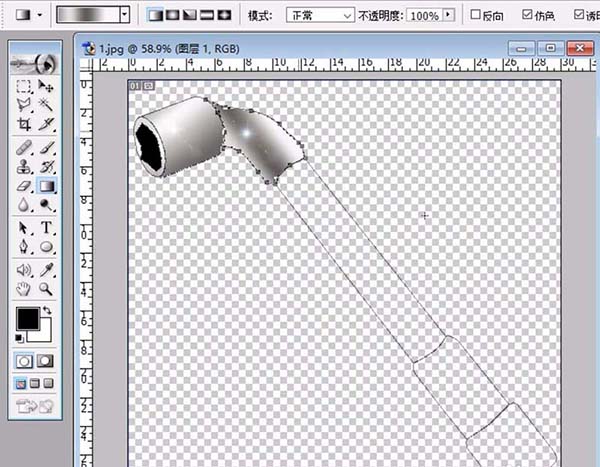The height and width of the screenshot is (467, 600).
Task: Choose the linear gradient style button
Action: click(156, 16)
